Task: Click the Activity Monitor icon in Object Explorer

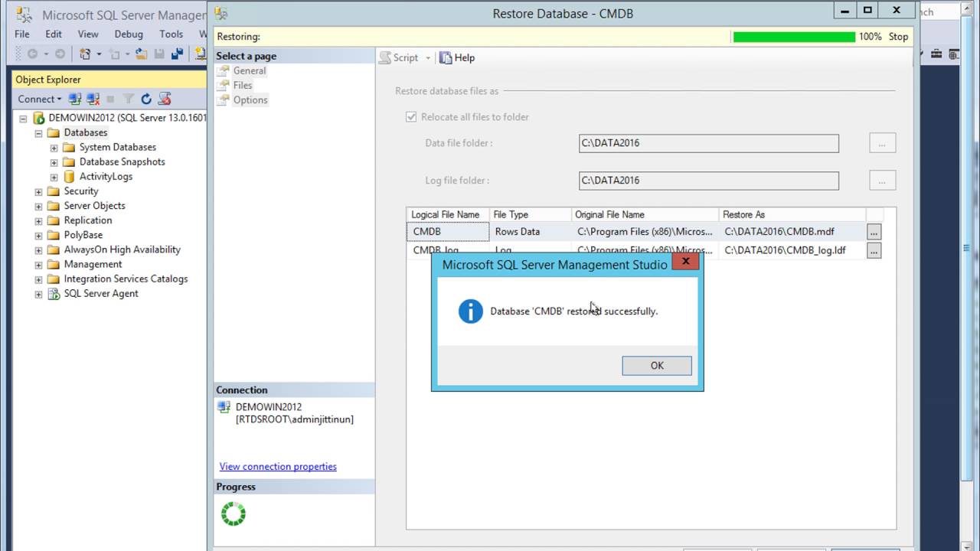Action: (164, 99)
